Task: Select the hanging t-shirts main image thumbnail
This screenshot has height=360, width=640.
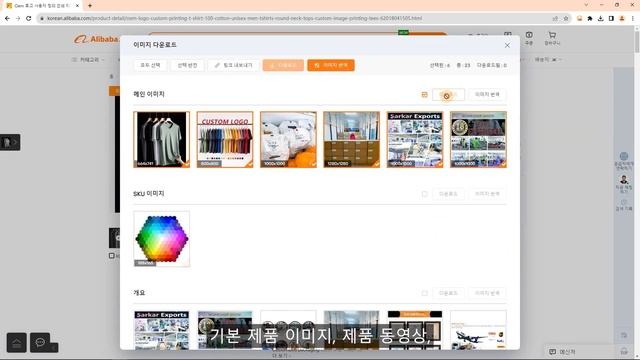Action: 162,140
